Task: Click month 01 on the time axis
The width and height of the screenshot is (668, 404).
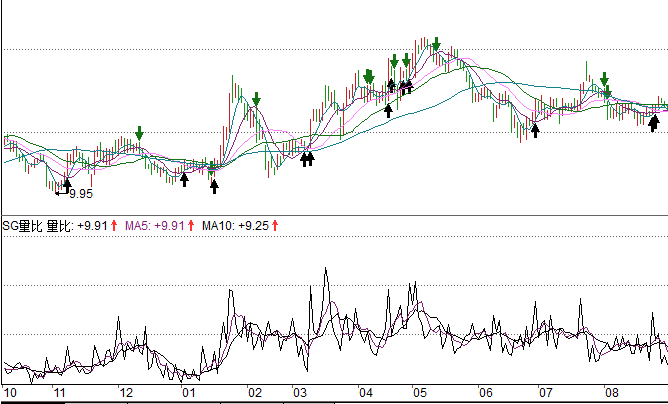Action: coord(189,392)
